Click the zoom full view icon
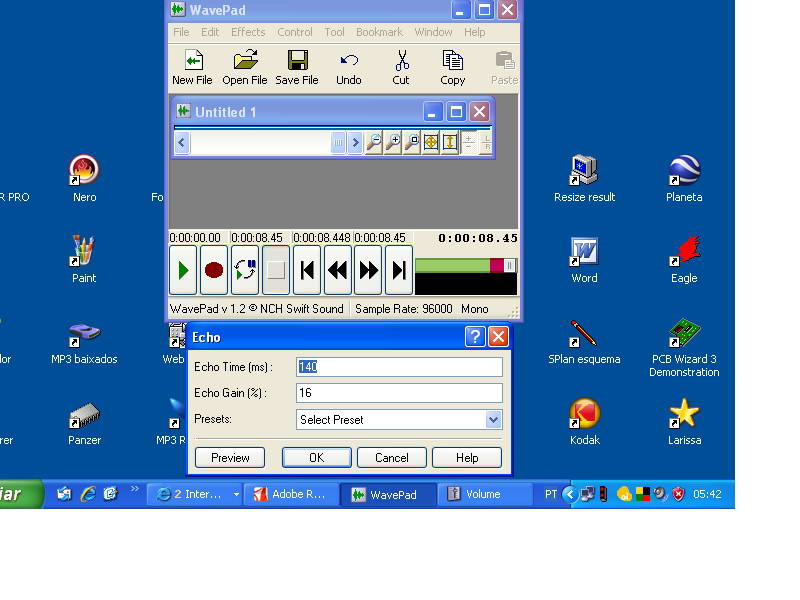Viewport: 800px width, 600px height. pos(431,142)
